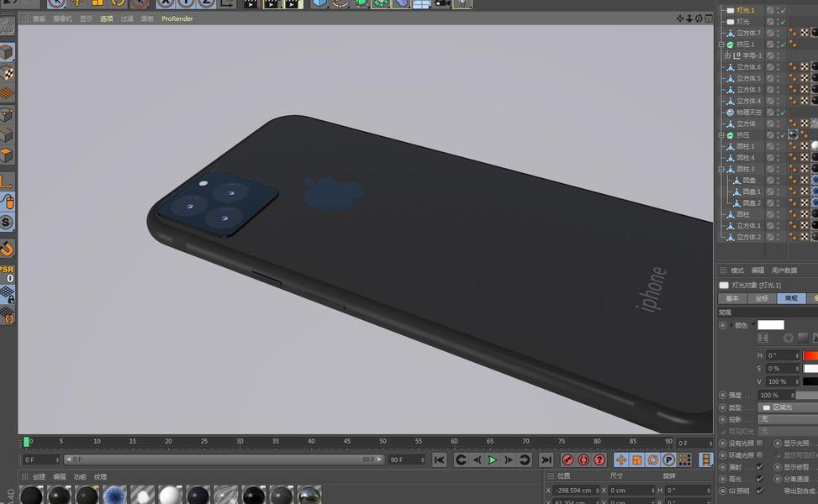Jump to the end of the timeline

(546, 459)
